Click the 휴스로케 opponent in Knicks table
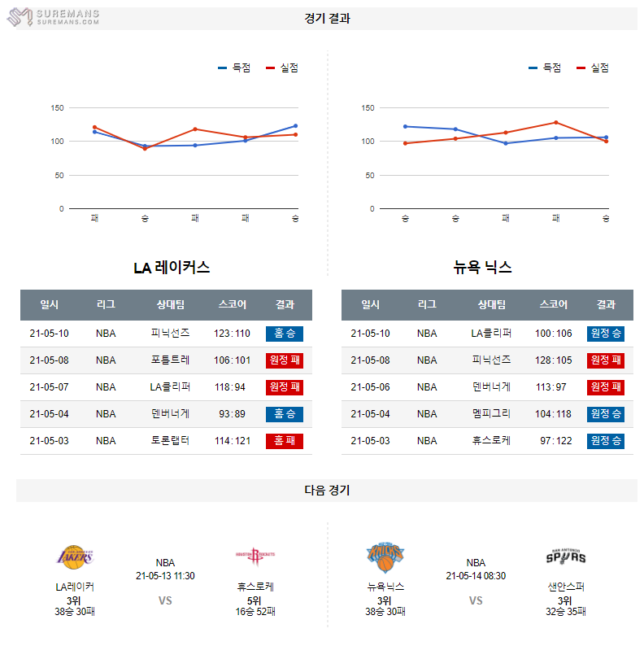 coord(491,441)
